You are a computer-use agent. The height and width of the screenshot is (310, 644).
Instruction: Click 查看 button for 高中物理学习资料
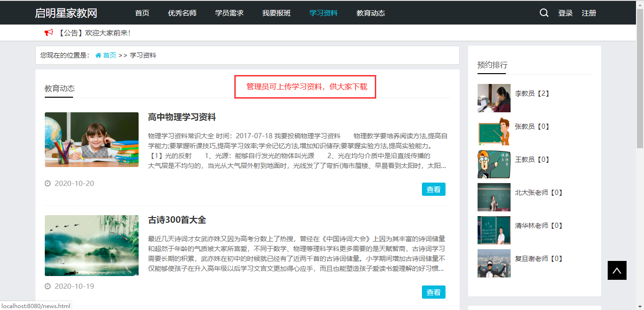click(434, 189)
